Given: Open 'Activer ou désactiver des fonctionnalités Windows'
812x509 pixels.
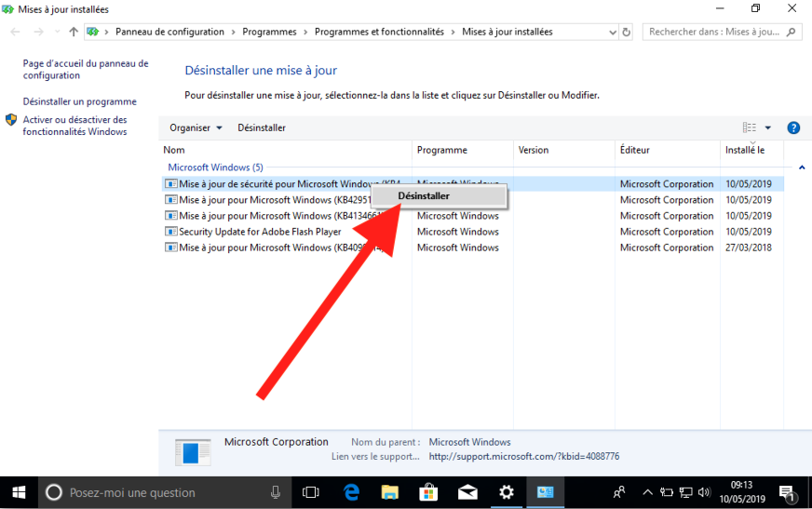Looking at the screenshot, I should [74, 126].
